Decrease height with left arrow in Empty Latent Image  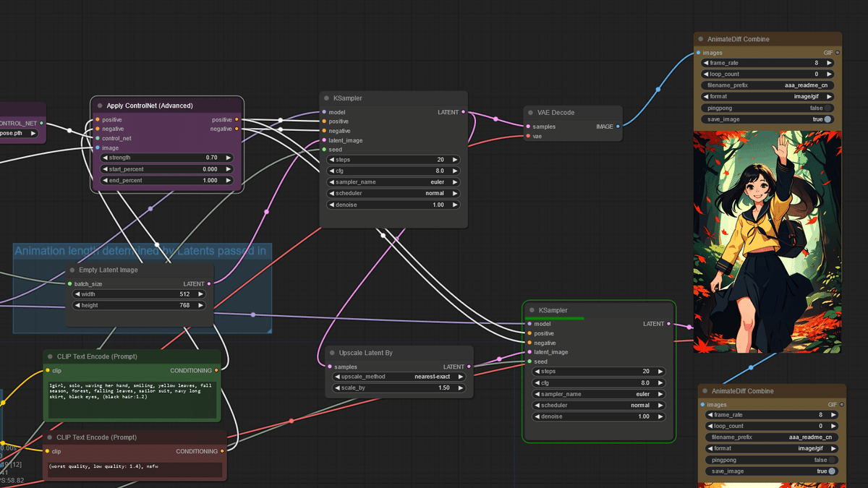pos(77,305)
